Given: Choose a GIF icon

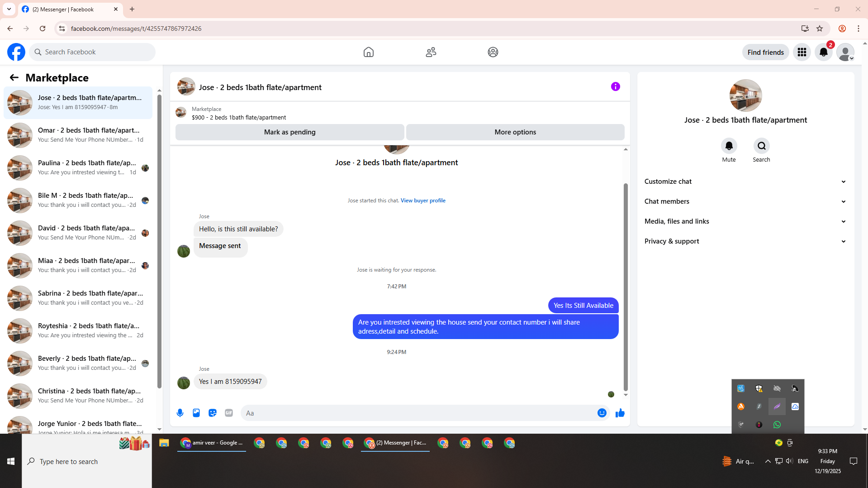Looking at the screenshot, I should click(229, 413).
